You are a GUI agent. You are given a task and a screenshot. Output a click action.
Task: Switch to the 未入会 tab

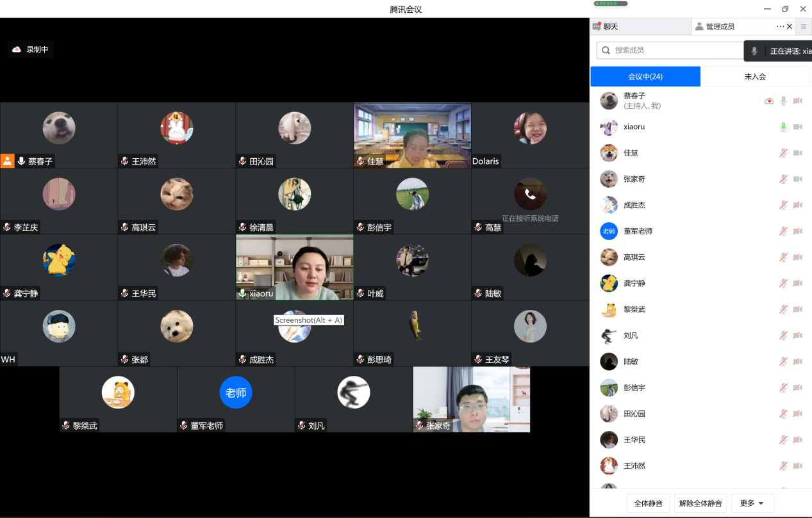[755, 76]
